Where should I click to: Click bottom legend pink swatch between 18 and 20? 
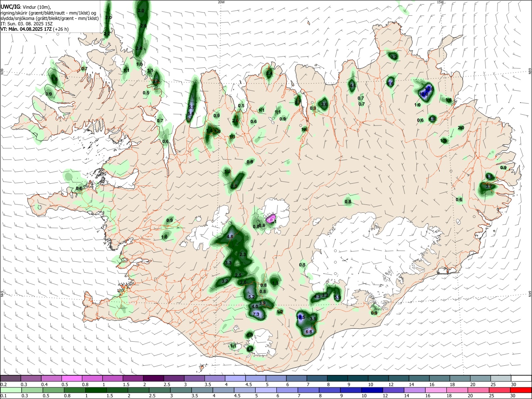tap(457, 390)
